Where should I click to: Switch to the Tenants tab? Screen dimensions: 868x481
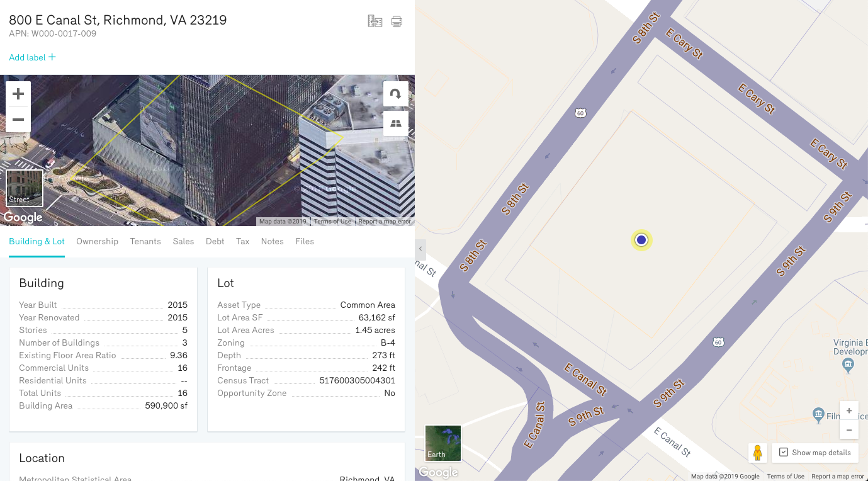point(145,241)
